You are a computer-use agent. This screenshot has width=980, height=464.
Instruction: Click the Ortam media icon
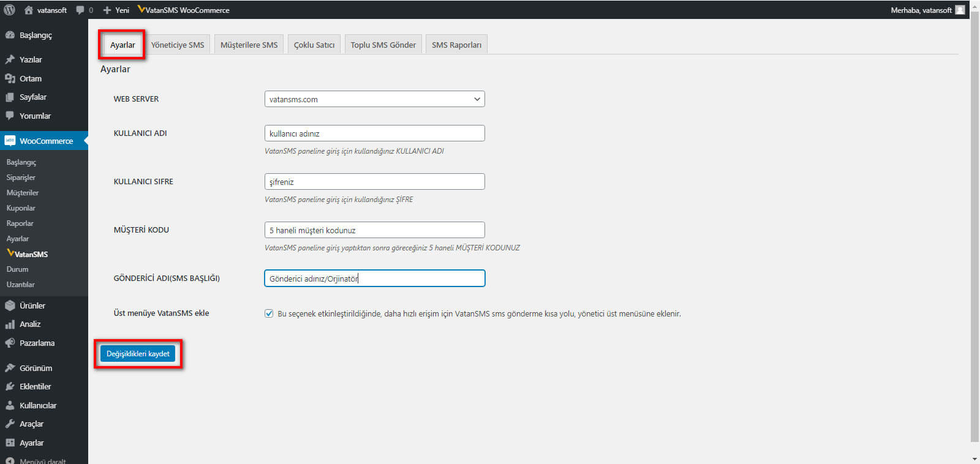click(10, 78)
